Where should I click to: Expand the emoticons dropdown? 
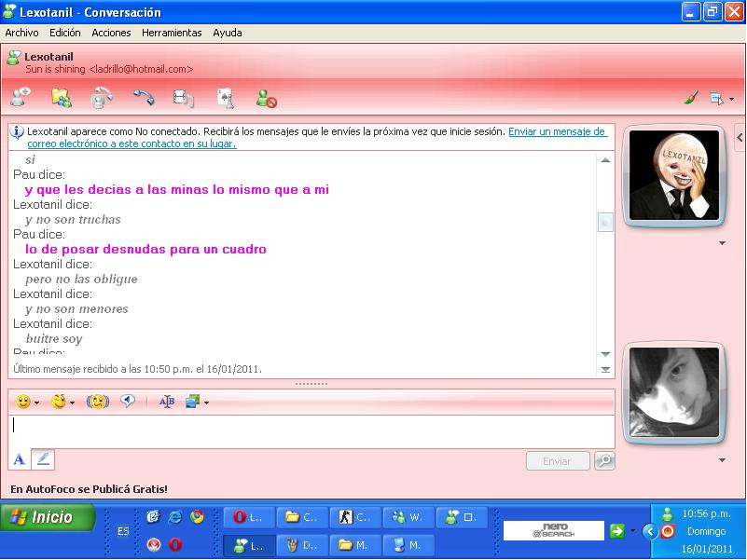pos(36,403)
